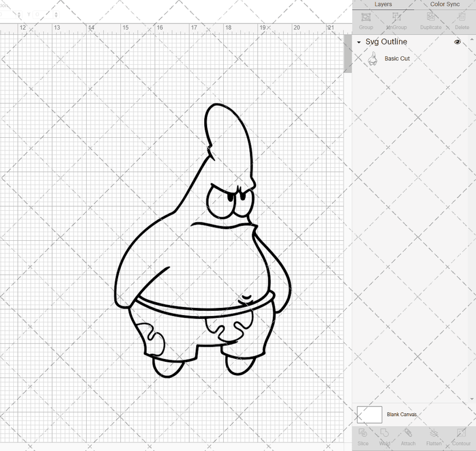Duplicate the selected layer
This screenshot has width=476, height=451.
[430, 22]
